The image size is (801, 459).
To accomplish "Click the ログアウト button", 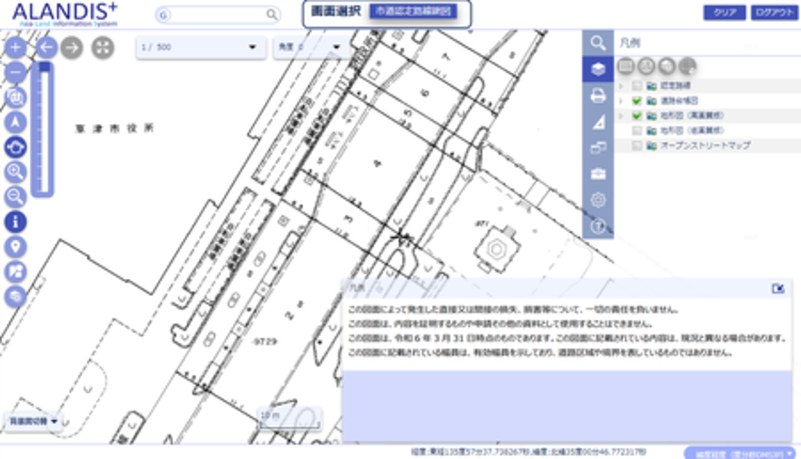I will (774, 13).
